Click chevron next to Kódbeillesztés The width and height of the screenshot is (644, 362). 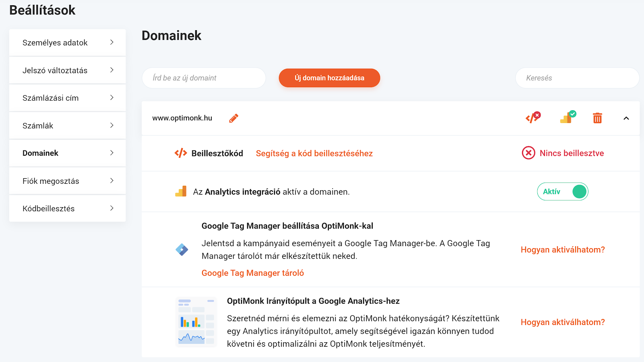click(112, 208)
